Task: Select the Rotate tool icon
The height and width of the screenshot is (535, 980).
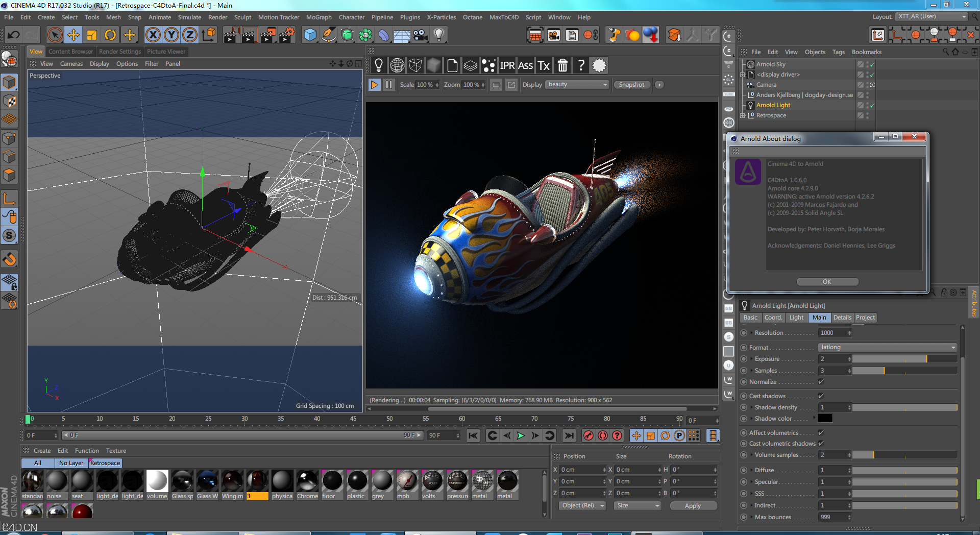Action: [110, 35]
